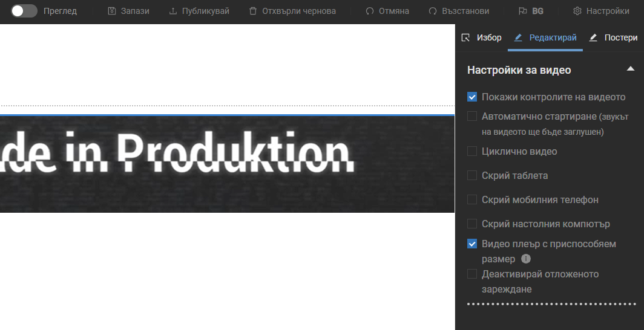This screenshot has height=330, width=644.
Task: Switch to the Избор tab
Action: (482, 37)
